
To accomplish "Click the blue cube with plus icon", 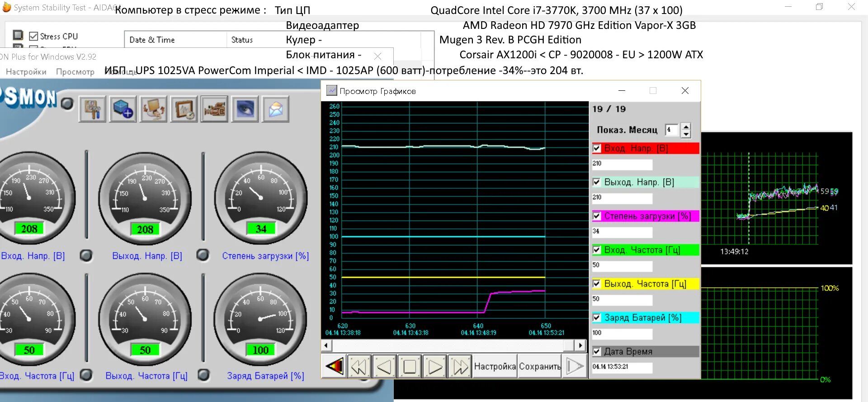I will click(123, 109).
